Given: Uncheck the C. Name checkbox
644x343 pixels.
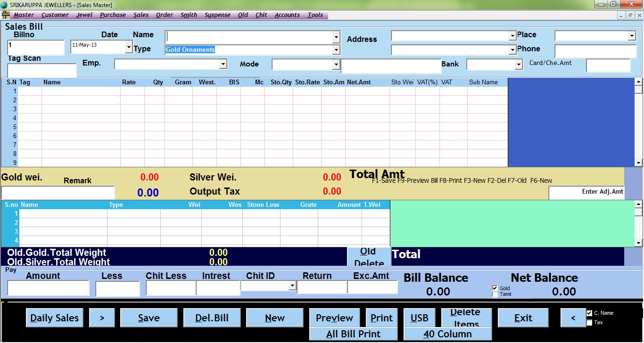Looking at the screenshot, I should 589,313.
